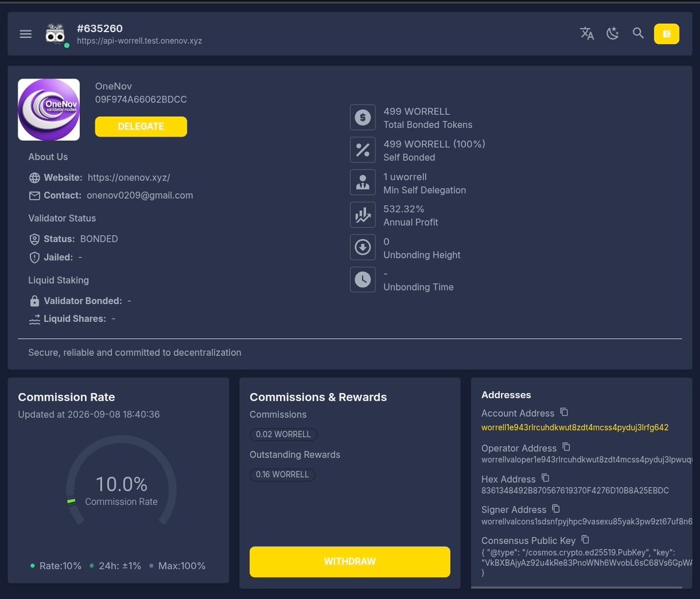
Task: Copy the Hex Address
Action: pyautogui.click(x=545, y=478)
